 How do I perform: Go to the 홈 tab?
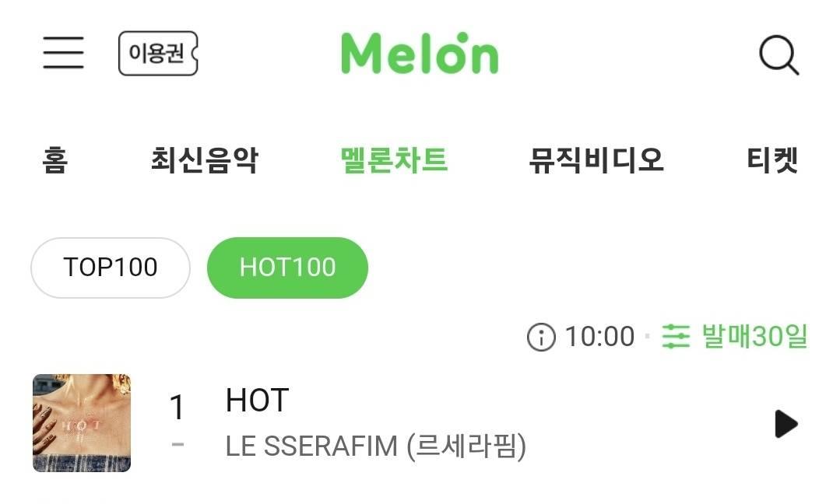point(54,160)
